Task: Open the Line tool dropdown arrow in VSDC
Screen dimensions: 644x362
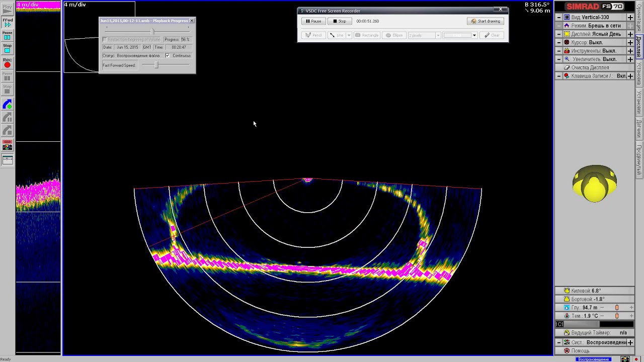Action: coord(349,35)
